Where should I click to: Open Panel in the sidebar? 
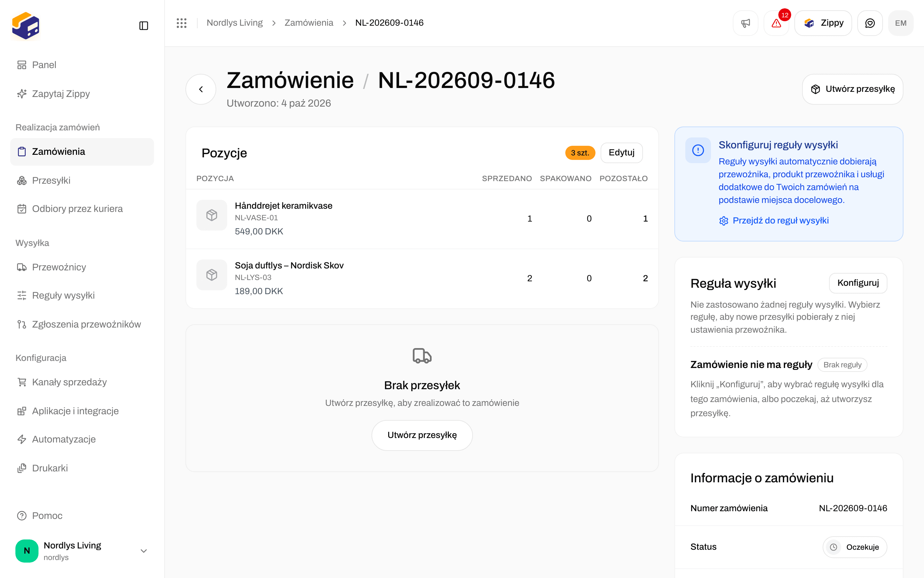[82, 65]
